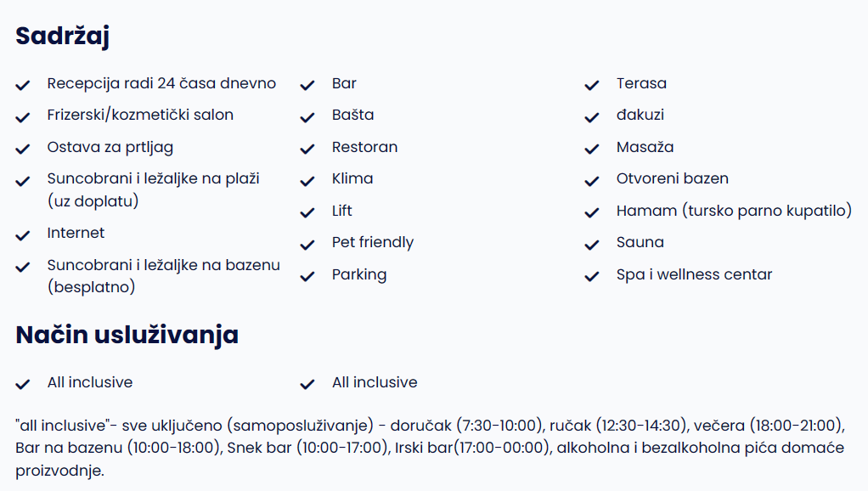This screenshot has height=491, width=868.
Task: Click the checkmark beside the second All inclusive
Action: (x=307, y=384)
